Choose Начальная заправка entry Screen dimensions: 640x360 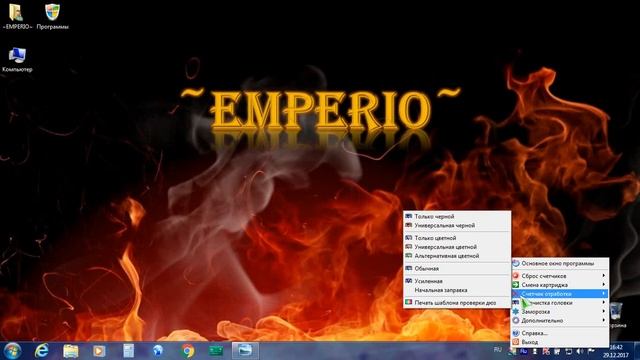[x=457, y=290]
